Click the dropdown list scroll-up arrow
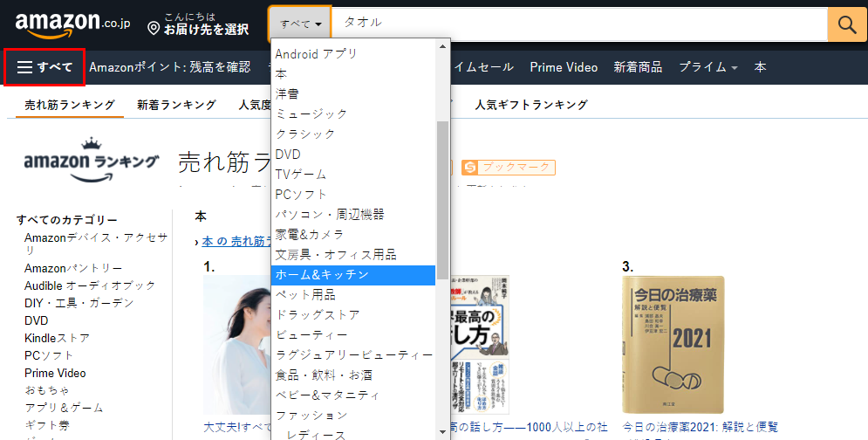 pyautogui.click(x=442, y=46)
